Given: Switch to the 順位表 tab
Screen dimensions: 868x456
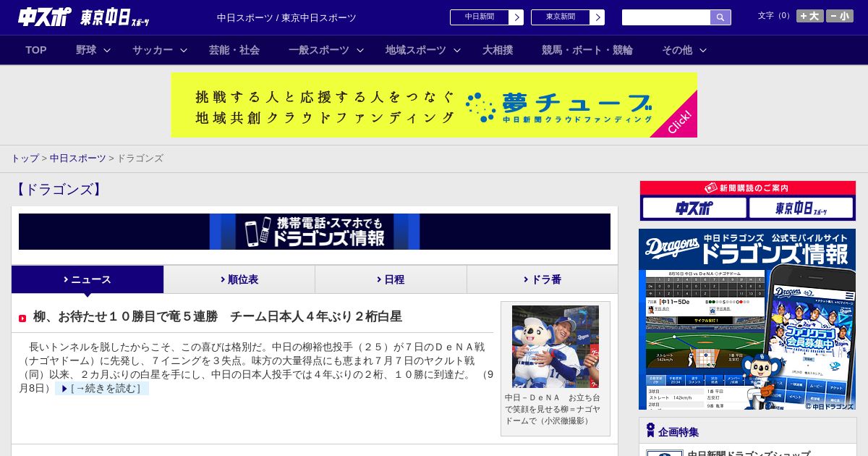Looking at the screenshot, I should 239,279.
